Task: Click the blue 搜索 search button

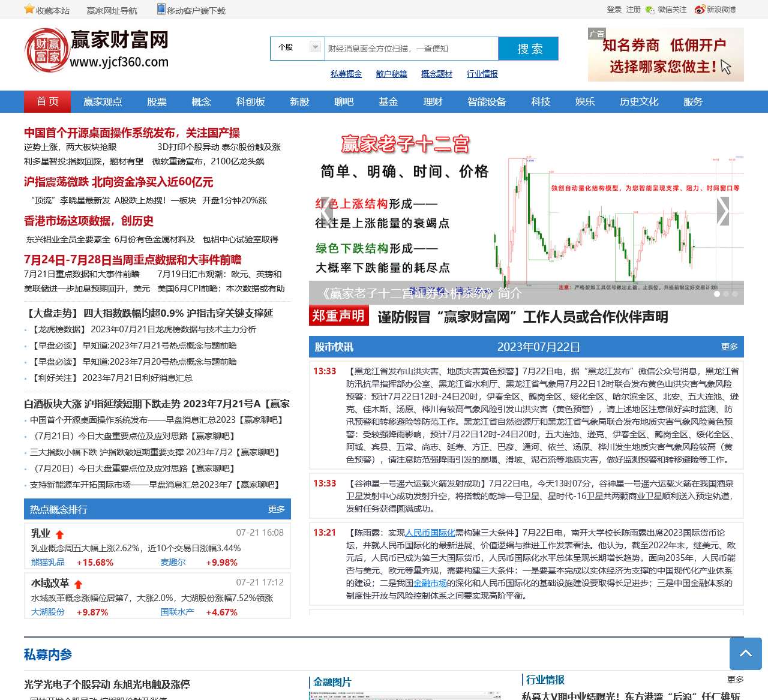Action: click(528, 48)
